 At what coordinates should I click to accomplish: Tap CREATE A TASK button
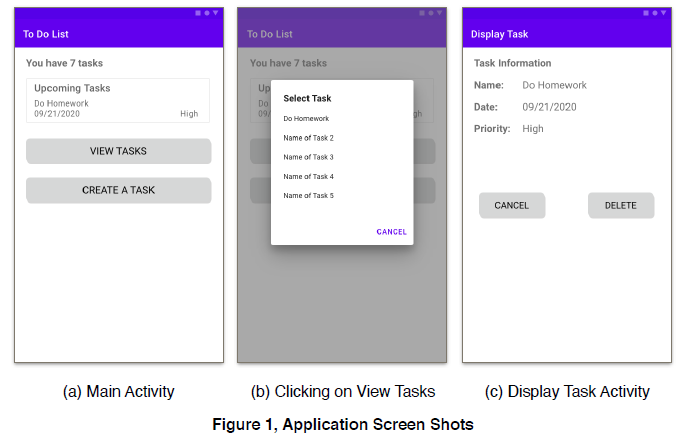click(119, 190)
